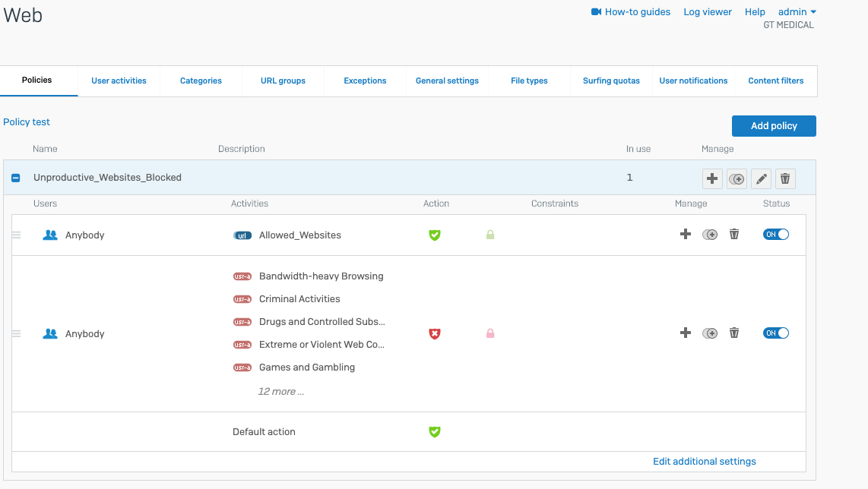
Task: Switch to the URL groups tab
Action: [x=283, y=80]
